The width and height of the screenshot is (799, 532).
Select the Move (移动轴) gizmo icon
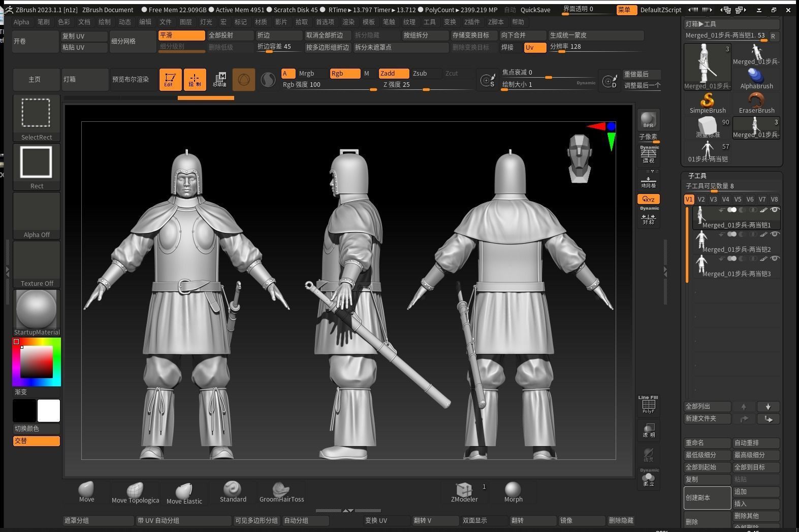pyautogui.click(x=219, y=80)
